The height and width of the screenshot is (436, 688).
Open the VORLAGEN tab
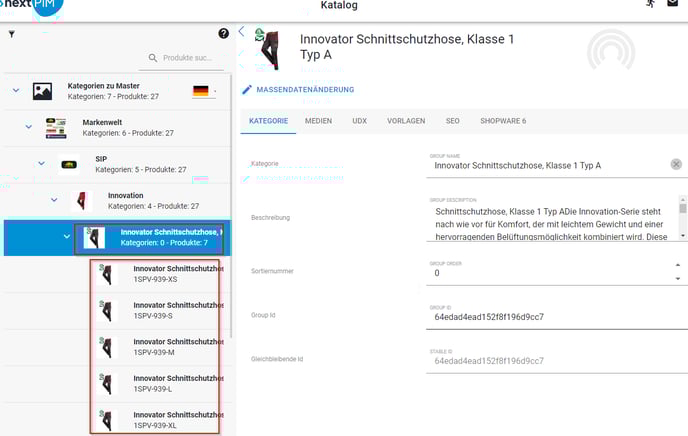point(406,121)
